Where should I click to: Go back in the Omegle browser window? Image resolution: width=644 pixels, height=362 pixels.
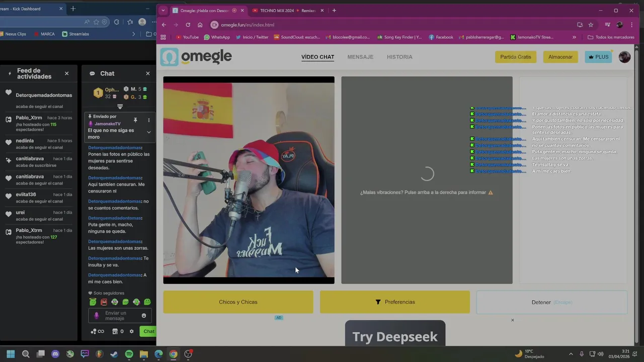[x=164, y=25]
